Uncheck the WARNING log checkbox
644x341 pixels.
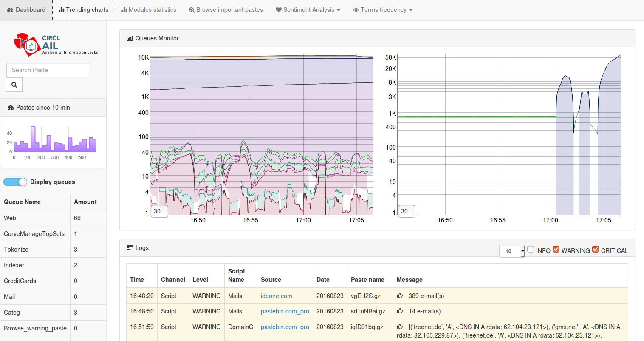pyautogui.click(x=556, y=250)
